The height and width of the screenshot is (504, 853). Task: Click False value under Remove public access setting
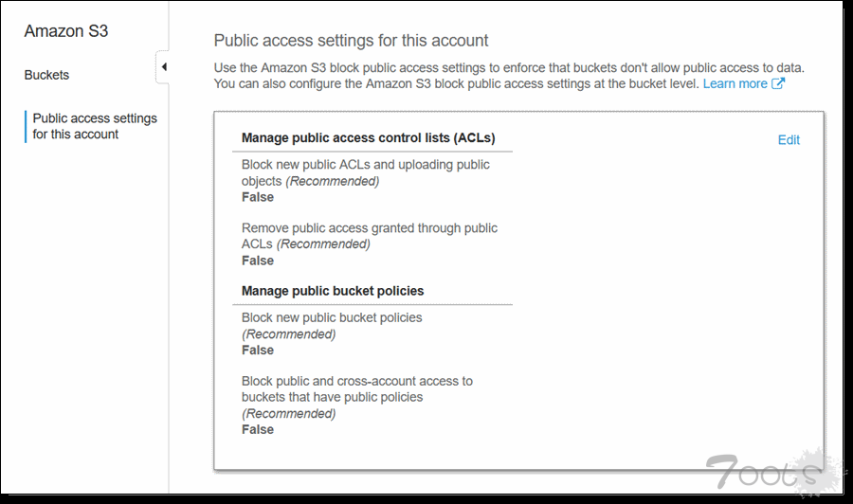pyautogui.click(x=258, y=261)
